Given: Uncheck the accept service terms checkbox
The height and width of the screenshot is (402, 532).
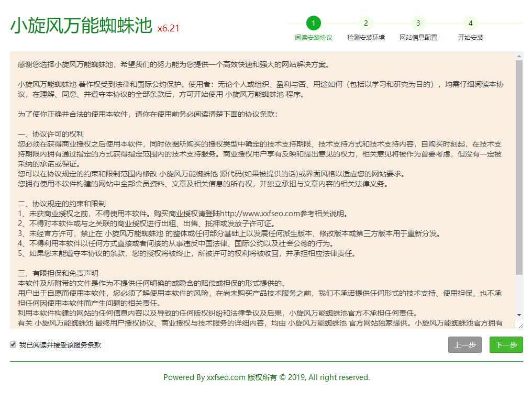Looking at the screenshot, I should click(x=13, y=344).
